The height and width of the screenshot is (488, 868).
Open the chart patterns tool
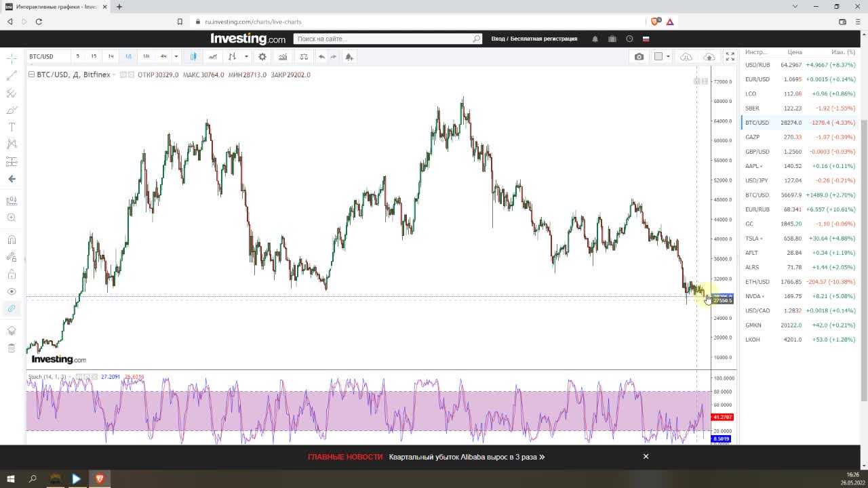(12, 144)
